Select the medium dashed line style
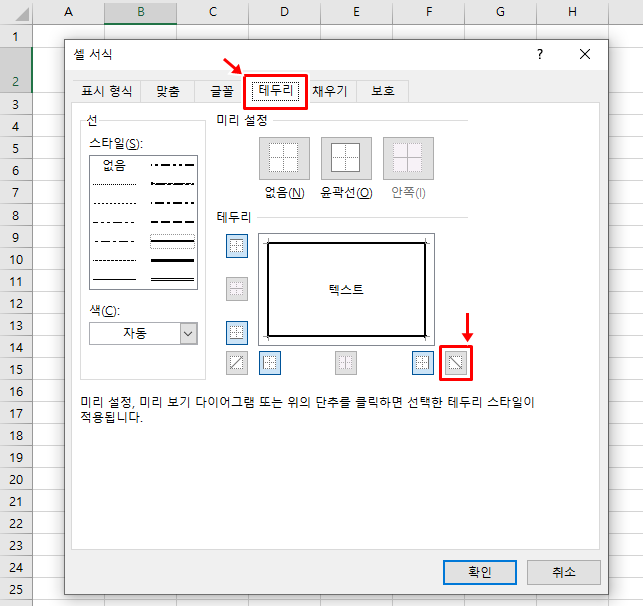This screenshot has width=643, height=606. point(172,222)
